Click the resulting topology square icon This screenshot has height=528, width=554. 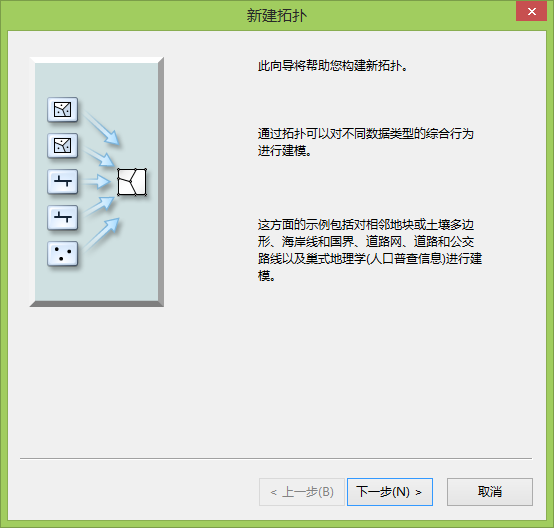tap(132, 182)
